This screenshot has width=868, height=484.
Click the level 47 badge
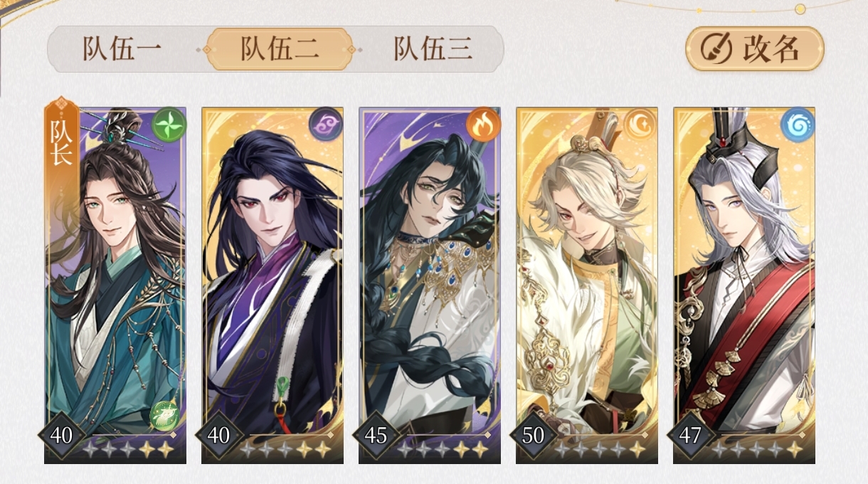click(x=690, y=435)
